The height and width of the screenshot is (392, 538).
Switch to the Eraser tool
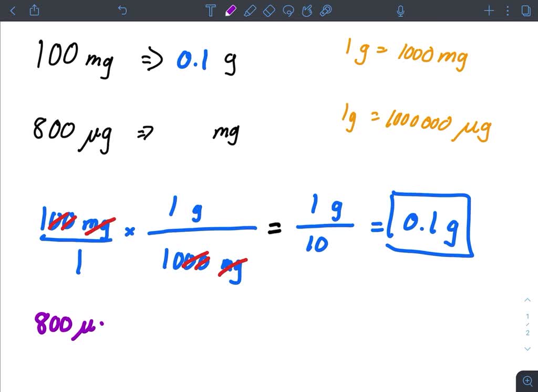click(x=268, y=10)
